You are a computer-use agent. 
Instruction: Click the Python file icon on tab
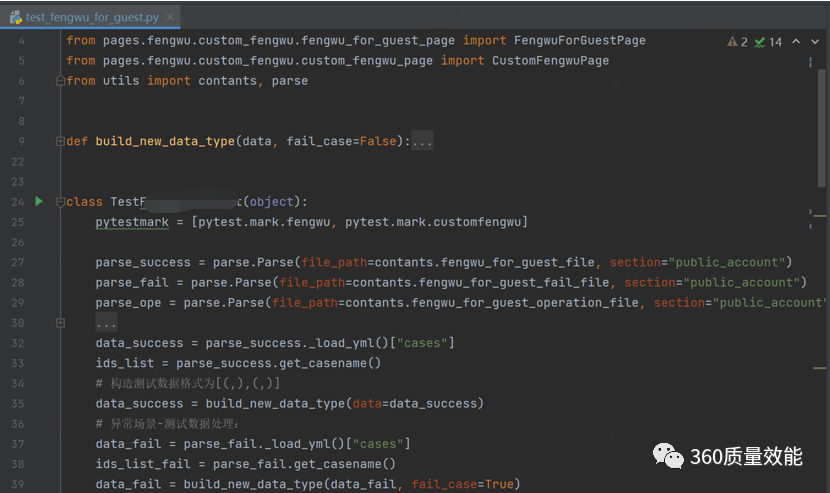pos(16,17)
